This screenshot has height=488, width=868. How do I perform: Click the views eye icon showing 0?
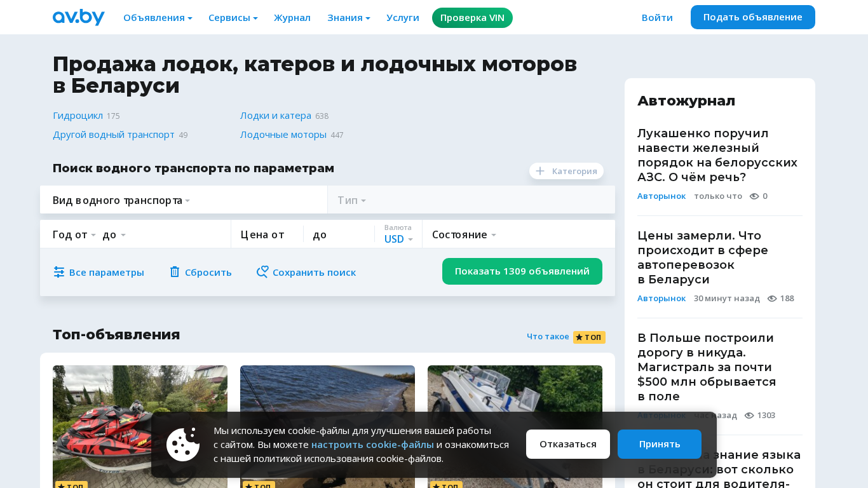point(754,196)
